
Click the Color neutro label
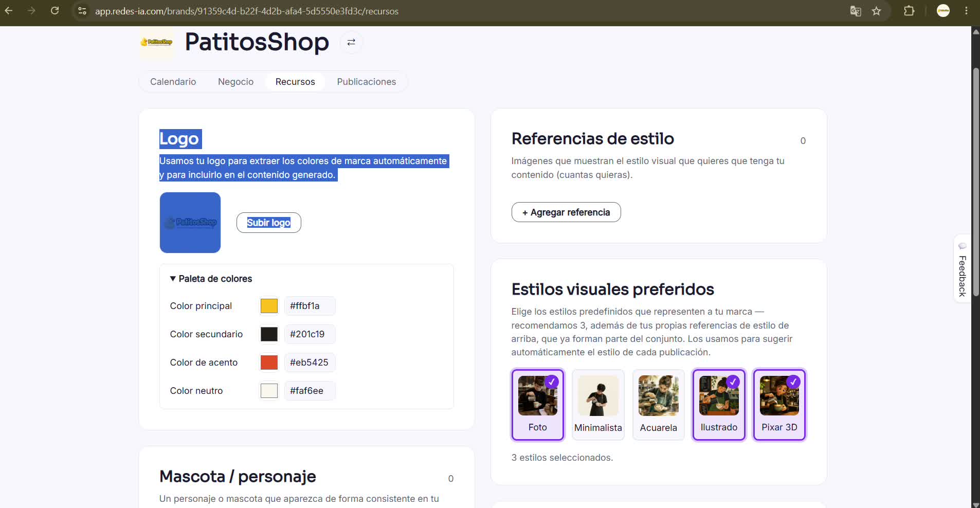pyautogui.click(x=196, y=391)
